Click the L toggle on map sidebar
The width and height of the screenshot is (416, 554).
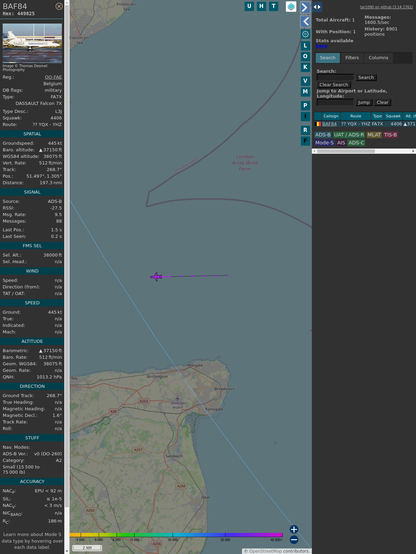(x=305, y=46)
